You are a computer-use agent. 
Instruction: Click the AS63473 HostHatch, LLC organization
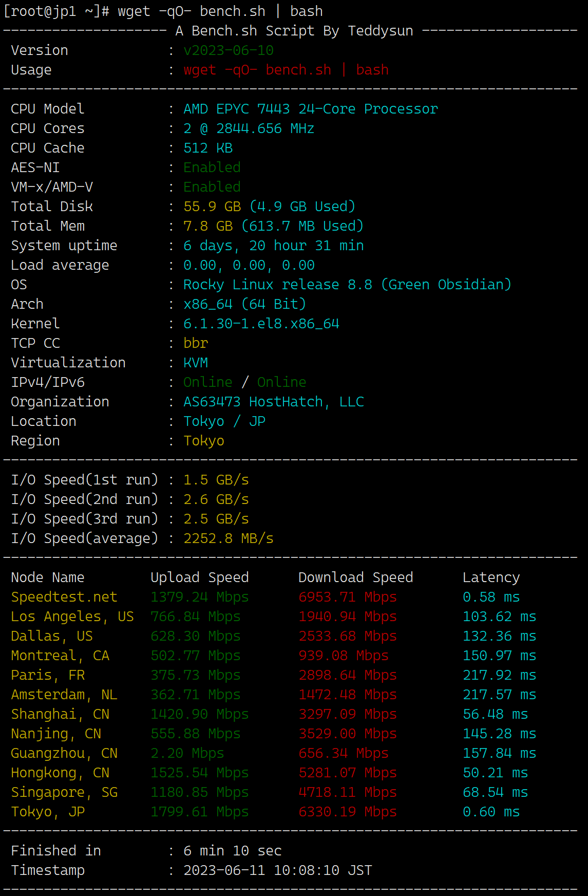click(274, 402)
